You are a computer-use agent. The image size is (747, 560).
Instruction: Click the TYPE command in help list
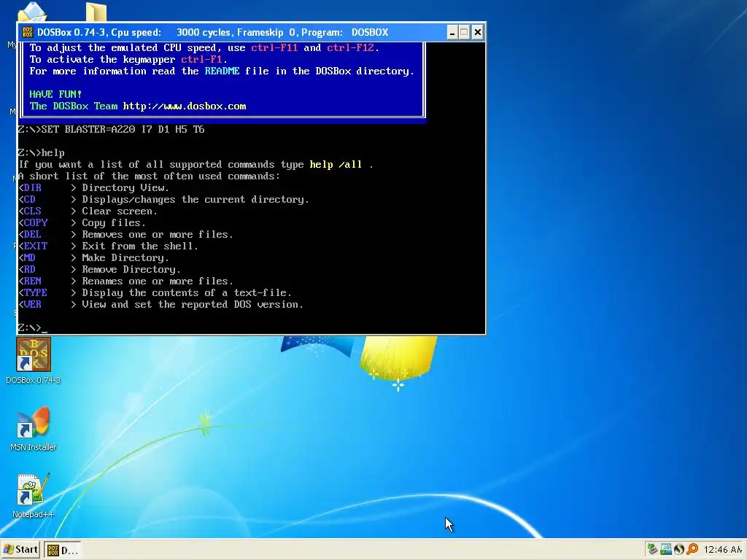pos(35,293)
